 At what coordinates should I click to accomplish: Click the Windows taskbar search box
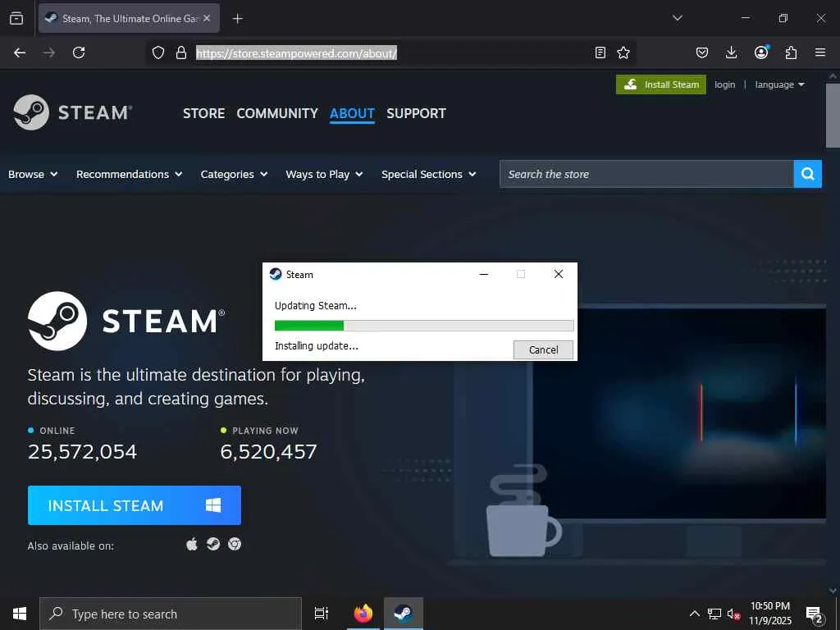pos(171,614)
